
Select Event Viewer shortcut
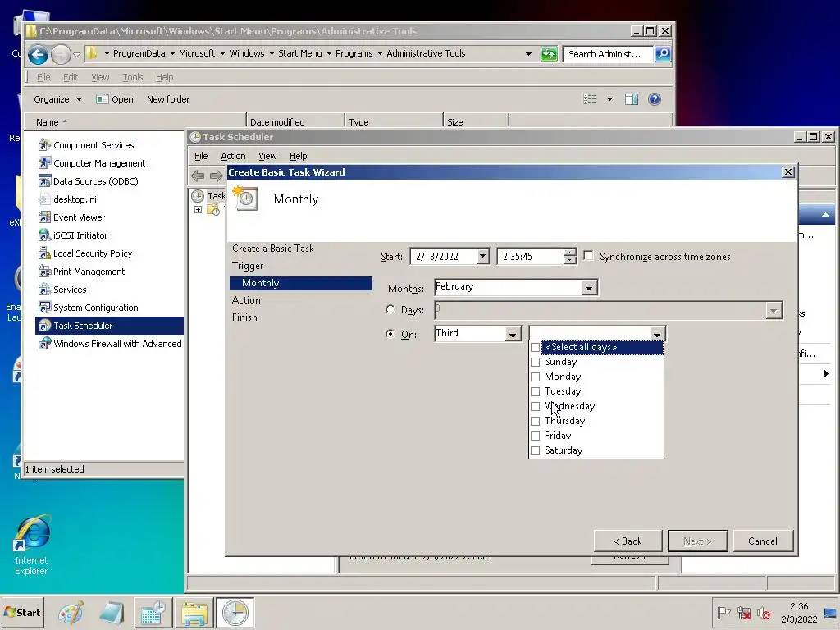[x=71, y=217]
